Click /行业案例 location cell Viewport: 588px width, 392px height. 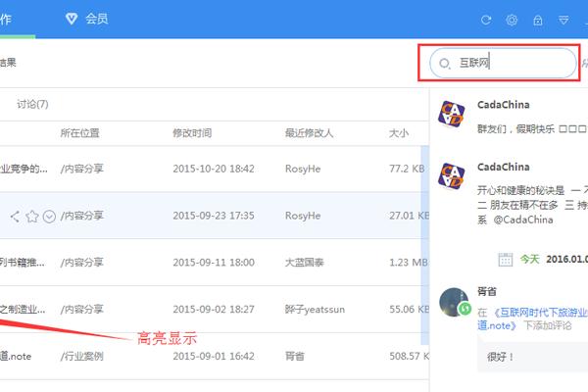(x=81, y=356)
